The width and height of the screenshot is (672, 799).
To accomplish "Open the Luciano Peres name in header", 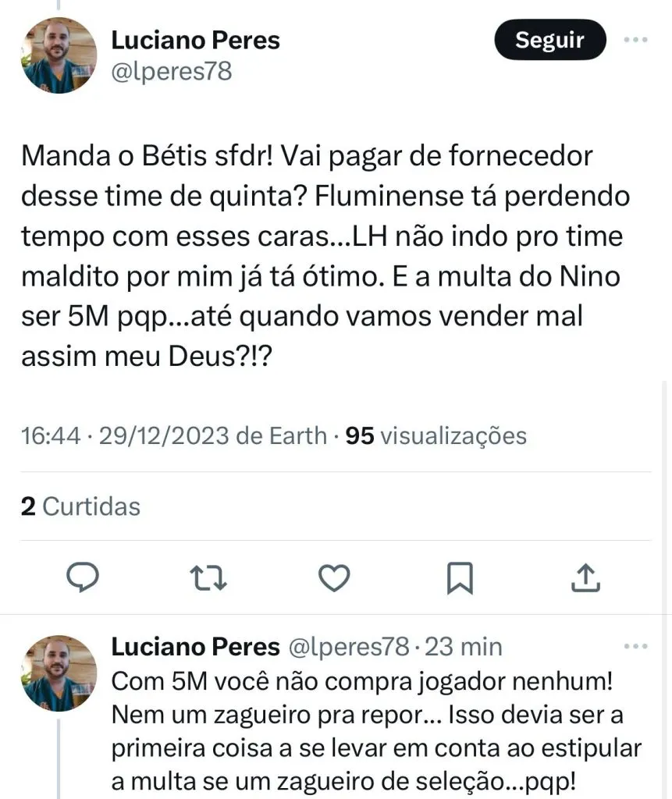I will (x=195, y=40).
